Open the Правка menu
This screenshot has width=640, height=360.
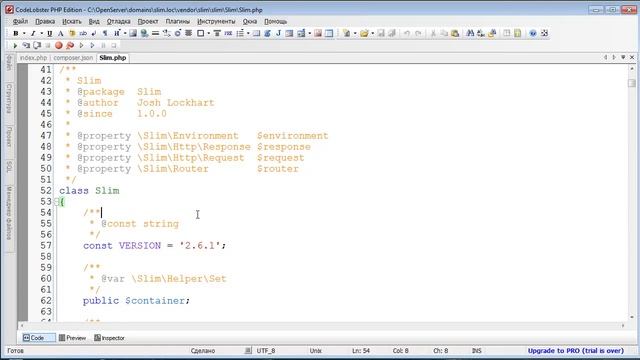pyautogui.click(x=45, y=21)
